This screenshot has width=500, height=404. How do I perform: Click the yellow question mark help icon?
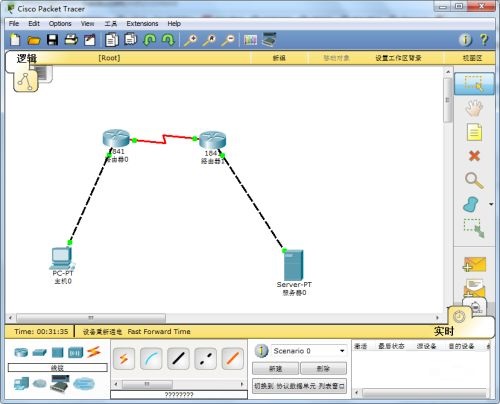pos(484,40)
